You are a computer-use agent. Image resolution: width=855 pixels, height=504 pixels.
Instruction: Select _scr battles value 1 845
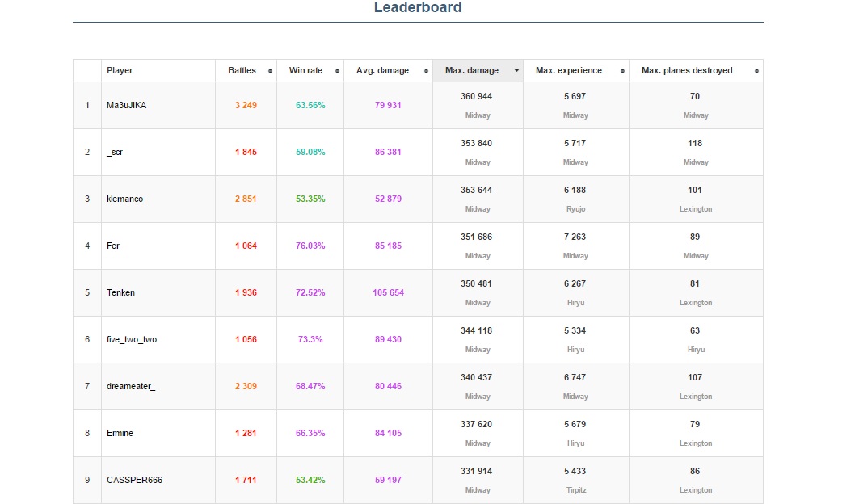pyautogui.click(x=246, y=152)
